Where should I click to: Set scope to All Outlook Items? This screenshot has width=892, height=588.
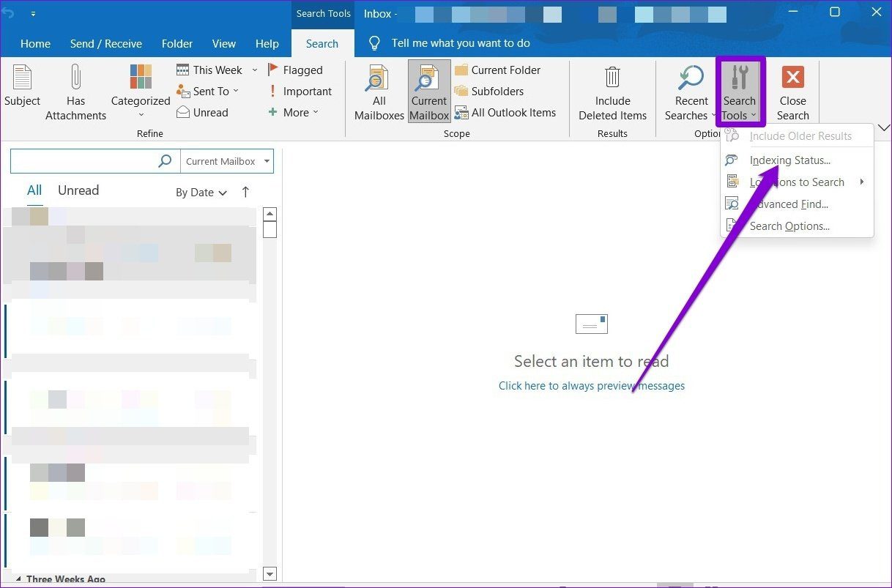(x=505, y=112)
